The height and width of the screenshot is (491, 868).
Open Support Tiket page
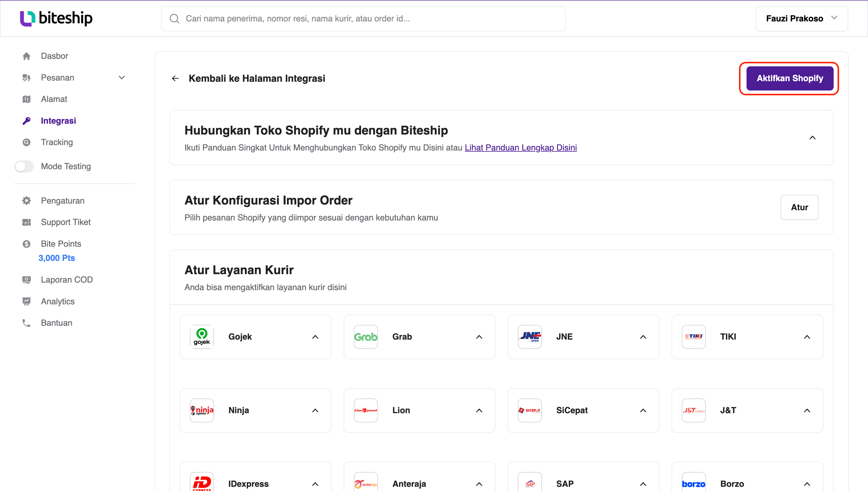(66, 222)
